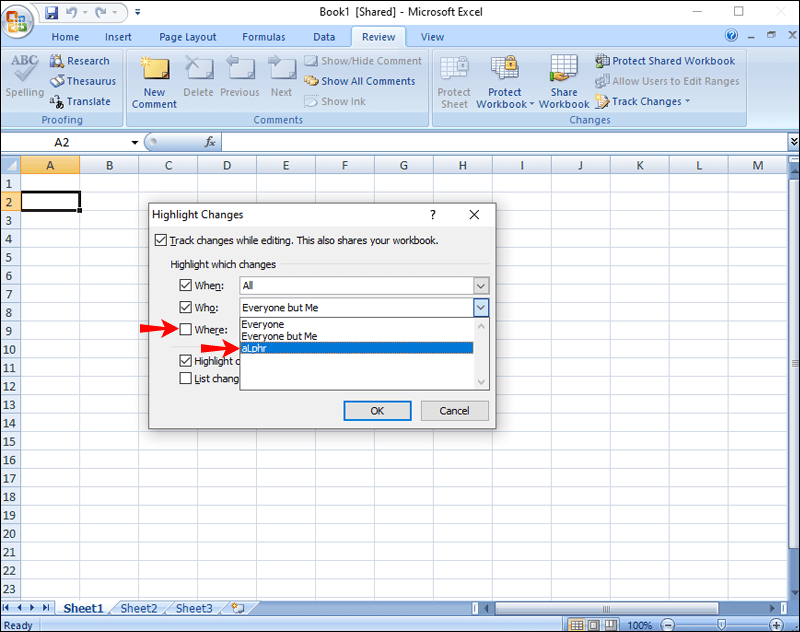Switch to Sheet3 tab
800x632 pixels.
point(194,608)
